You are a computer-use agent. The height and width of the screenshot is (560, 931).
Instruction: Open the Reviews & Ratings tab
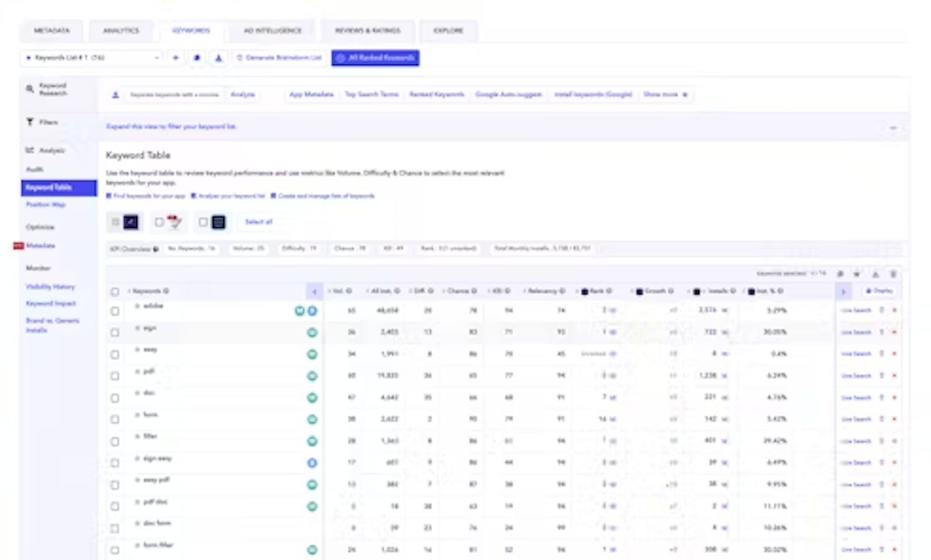368,30
